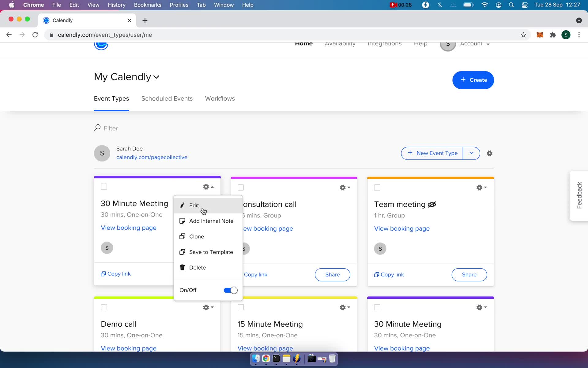Open the Availability nav item

point(340,44)
